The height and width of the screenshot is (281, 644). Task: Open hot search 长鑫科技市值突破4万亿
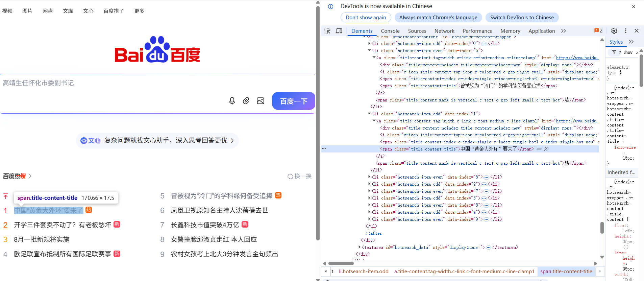[205, 225]
